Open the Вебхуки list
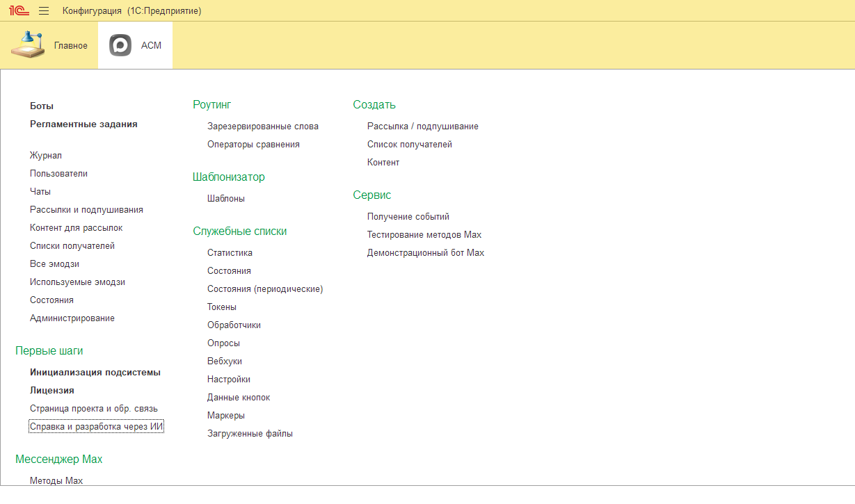Viewport: 855px width, 504px height. pyautogui.click(x=225, y=361)
